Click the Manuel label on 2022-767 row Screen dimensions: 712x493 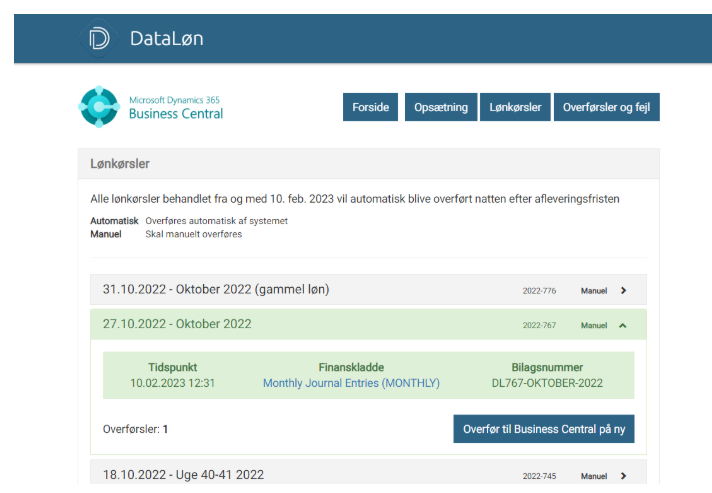[x=593, y=325]
